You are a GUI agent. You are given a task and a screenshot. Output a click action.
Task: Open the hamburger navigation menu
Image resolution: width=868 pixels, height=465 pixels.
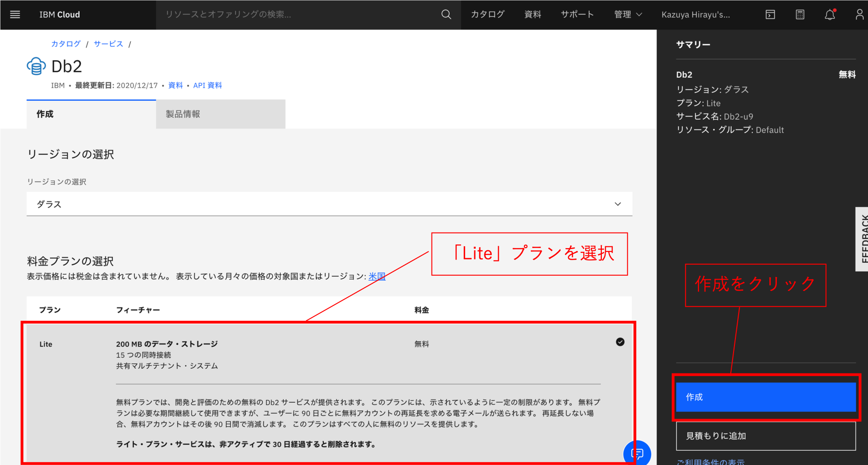[15, 14]
